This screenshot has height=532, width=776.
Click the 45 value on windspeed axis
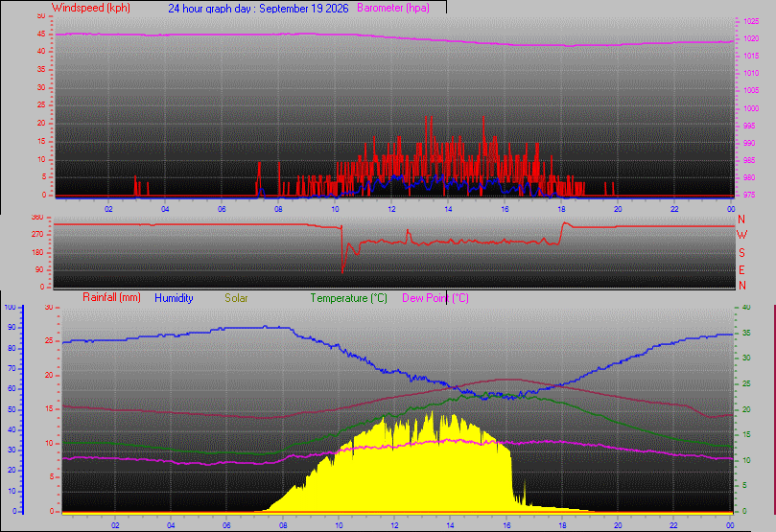[41, 35]
